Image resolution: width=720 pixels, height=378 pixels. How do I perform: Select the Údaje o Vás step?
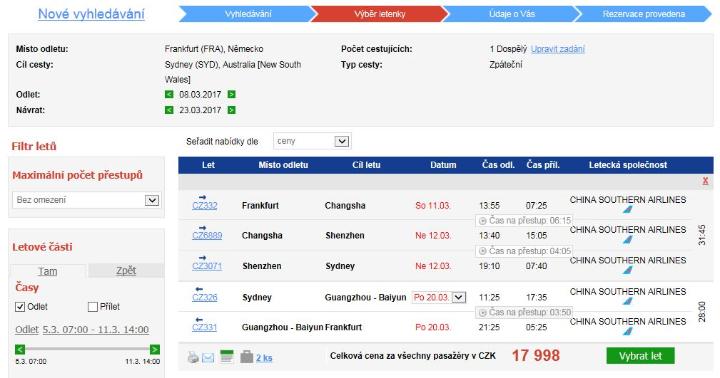[512, 14]
